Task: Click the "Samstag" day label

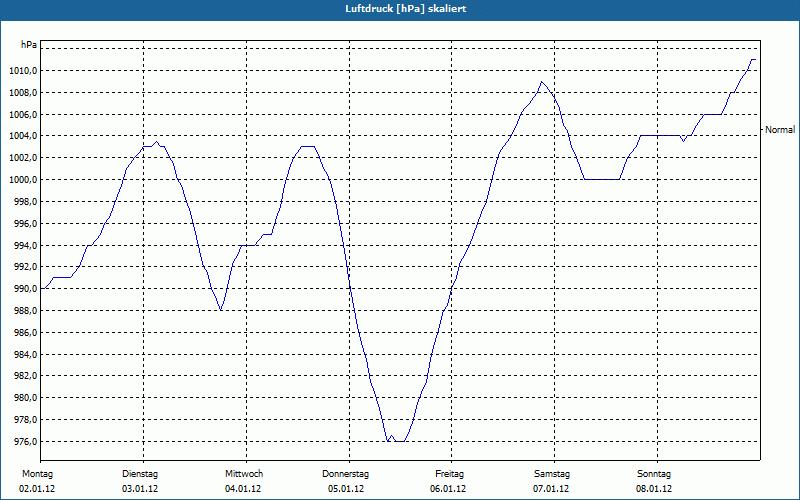Action: [552, 474]
